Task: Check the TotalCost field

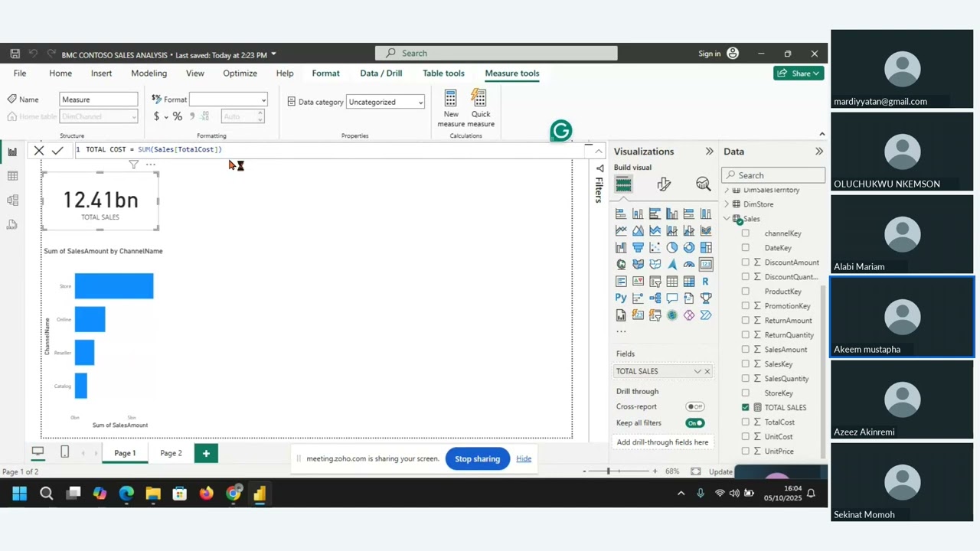Action: point(746,422)
